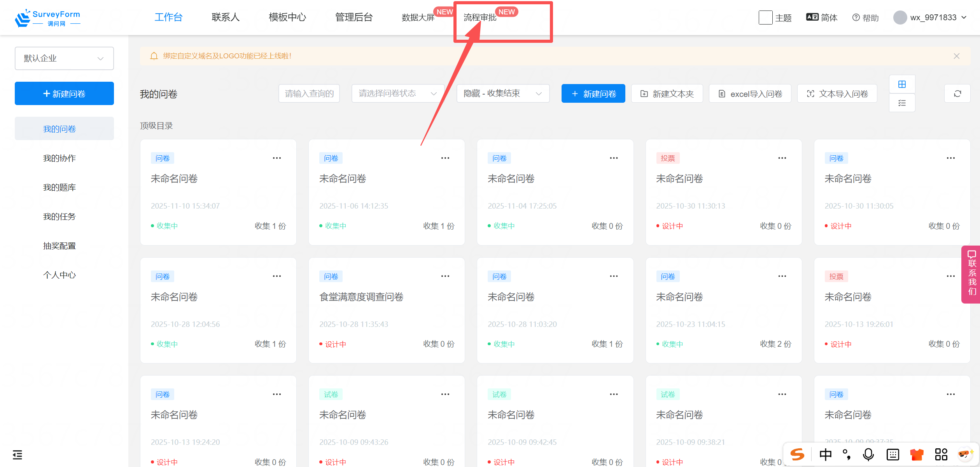This screenshot has width=980, height=467.
Task: Open 流程审批 navigation tab
Action: 480,18
